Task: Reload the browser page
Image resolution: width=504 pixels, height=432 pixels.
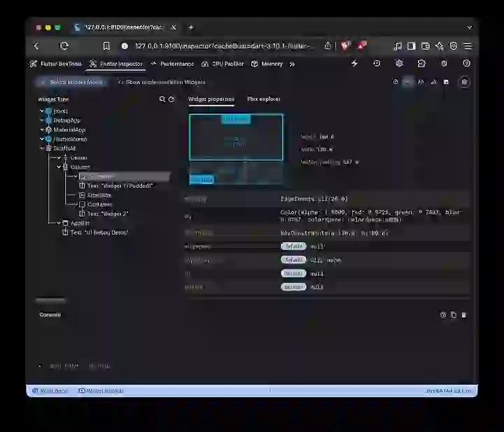Action: coord(64,46)
